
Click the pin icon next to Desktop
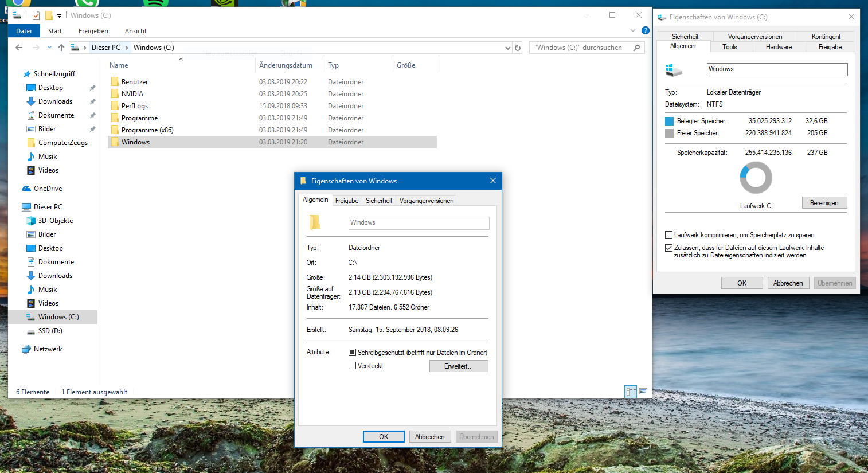92,88
